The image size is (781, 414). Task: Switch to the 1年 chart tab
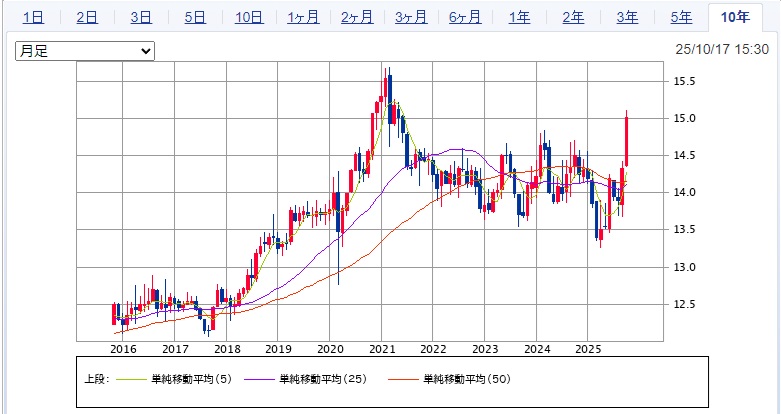click(x=519, y=17)
